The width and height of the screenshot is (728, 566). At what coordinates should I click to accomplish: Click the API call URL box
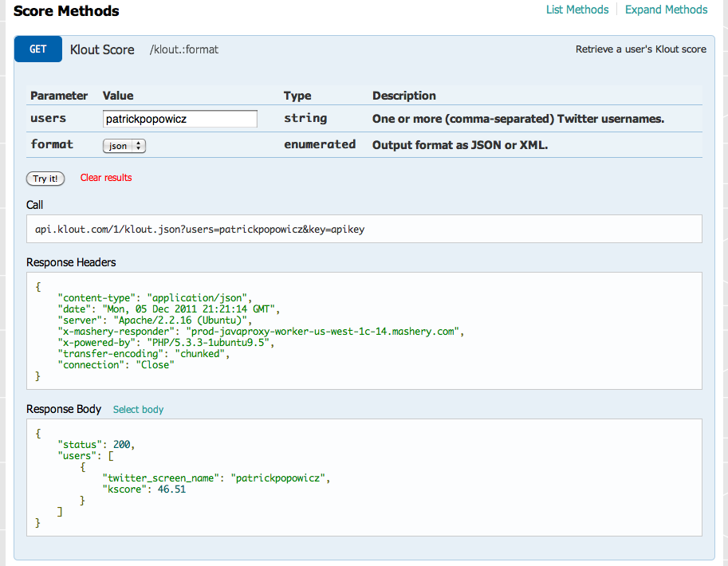364,229
